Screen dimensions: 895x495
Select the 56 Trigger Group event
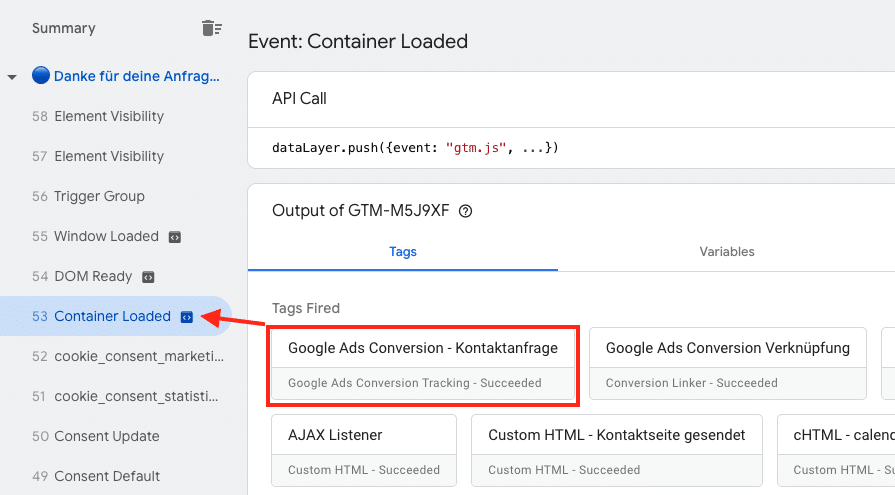tap(99, 196)
